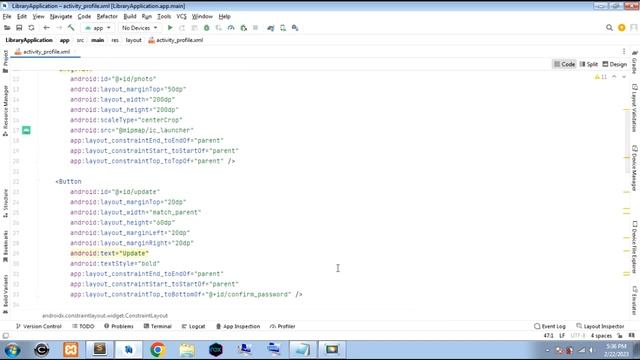The width and height of the screenshot is (640, 360).
Task: Open the App Inspection tool window
Action: (x=238, y=326)
